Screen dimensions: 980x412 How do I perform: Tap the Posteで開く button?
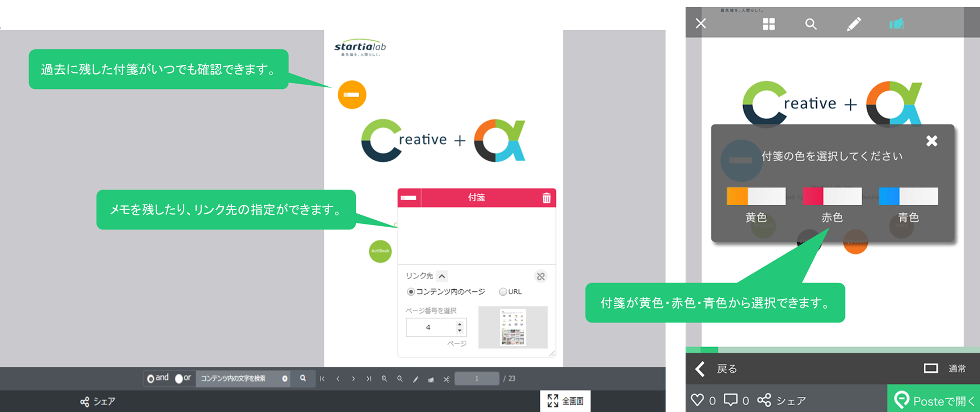pos(934,400)
